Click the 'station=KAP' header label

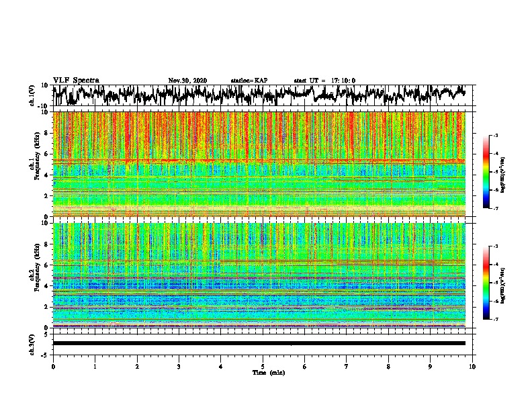[249, 81]
